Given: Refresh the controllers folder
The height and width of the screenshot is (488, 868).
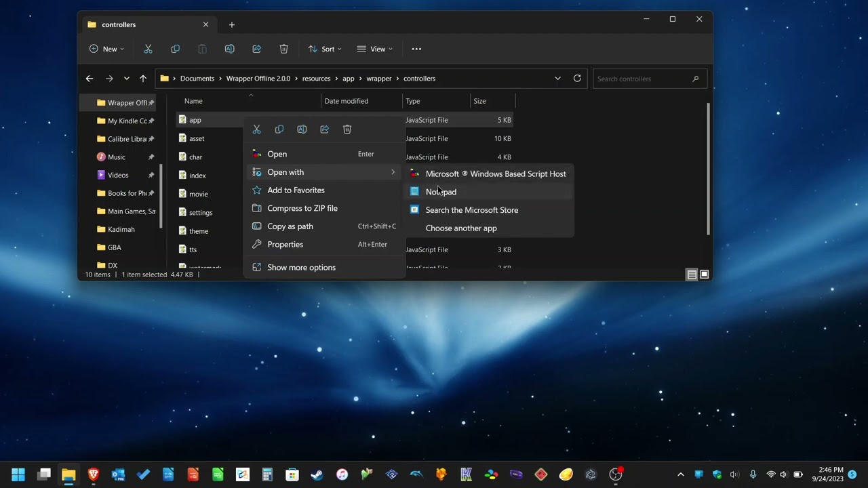Looking at the screenshot, I should click(577, 79).
